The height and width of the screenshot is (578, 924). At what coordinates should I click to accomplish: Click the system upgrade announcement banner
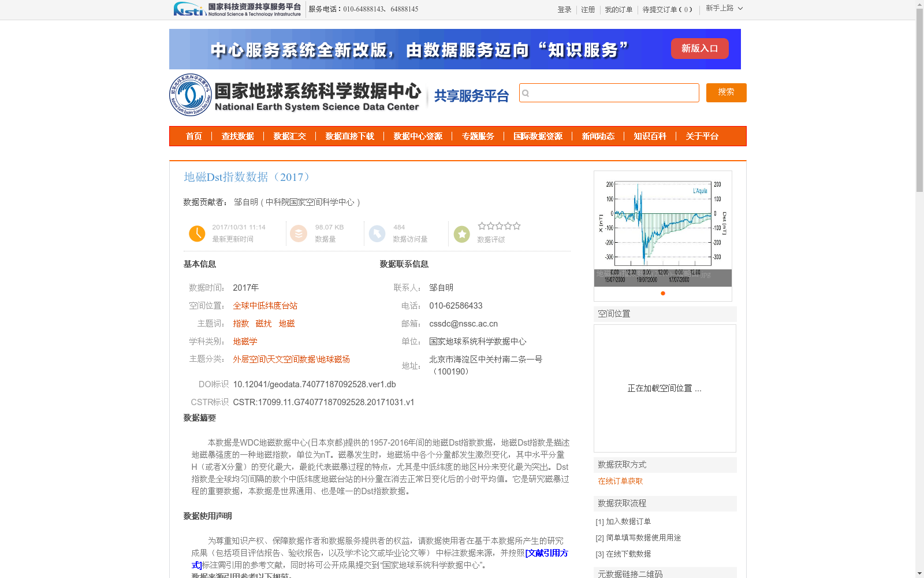(x=455, y=49)
